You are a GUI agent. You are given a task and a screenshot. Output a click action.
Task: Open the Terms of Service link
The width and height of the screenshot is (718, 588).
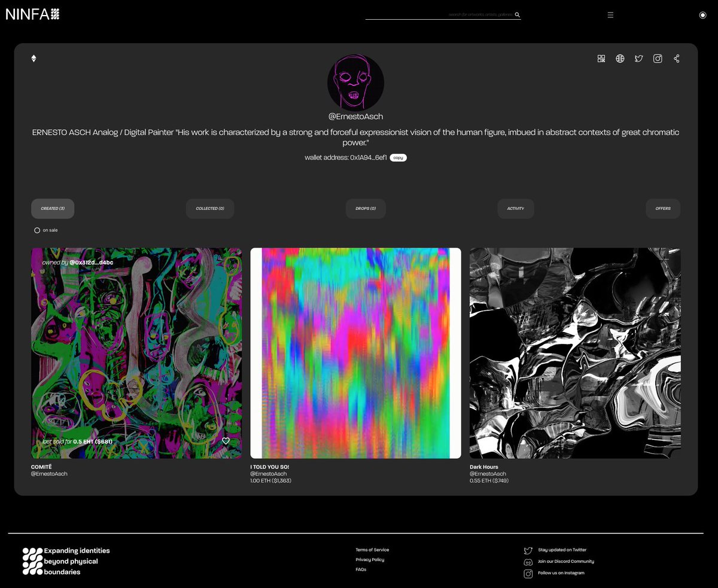tap(372, 550)
